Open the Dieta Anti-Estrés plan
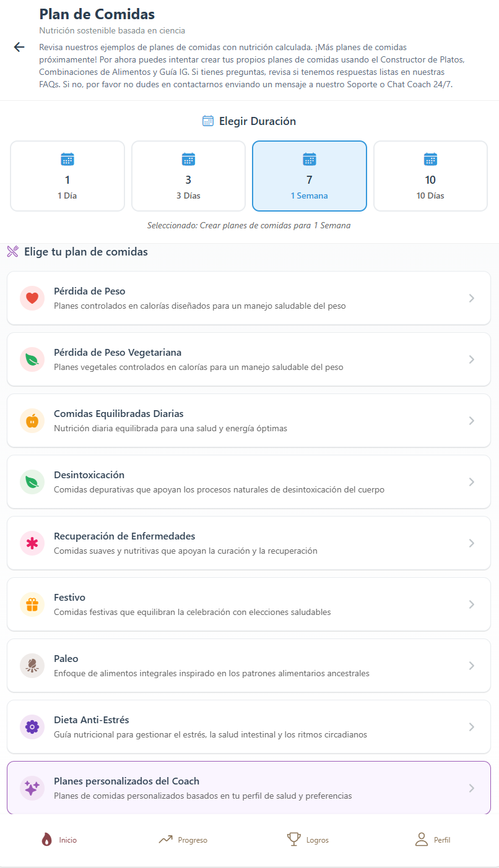Screen dimensions: 499x868 (x=248, y=726)
